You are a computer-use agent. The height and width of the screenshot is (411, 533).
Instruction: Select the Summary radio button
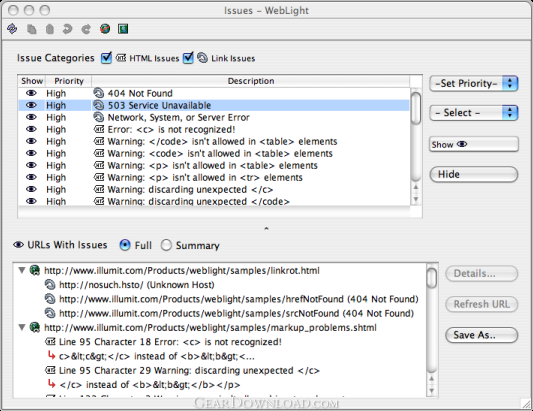point(166,245)
